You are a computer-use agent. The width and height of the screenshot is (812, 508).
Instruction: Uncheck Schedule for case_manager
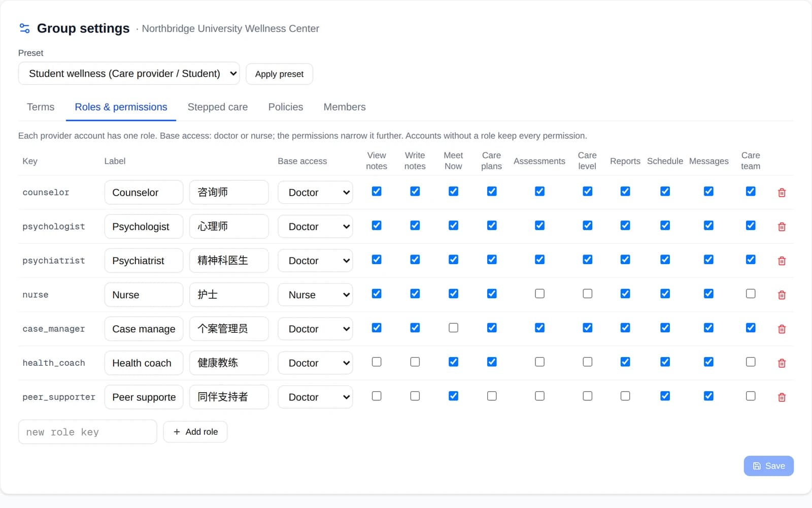pos(665,328)
